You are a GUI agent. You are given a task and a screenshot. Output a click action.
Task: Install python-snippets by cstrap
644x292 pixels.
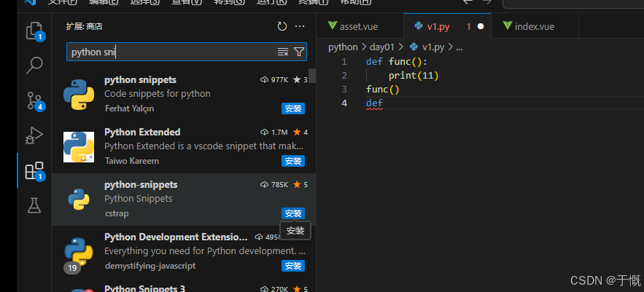point(292,213)
